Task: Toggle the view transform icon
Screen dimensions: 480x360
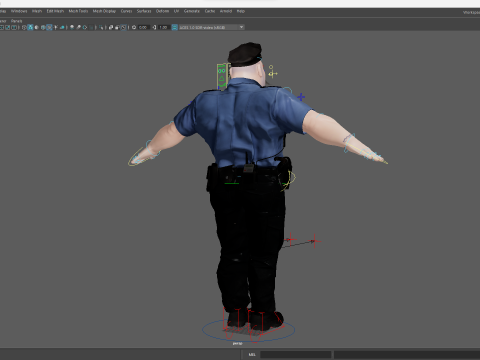Action: [174, 27]
